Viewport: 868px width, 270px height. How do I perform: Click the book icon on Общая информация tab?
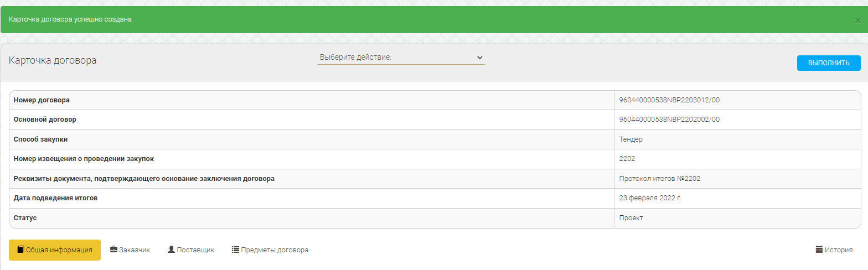(21, 250)
